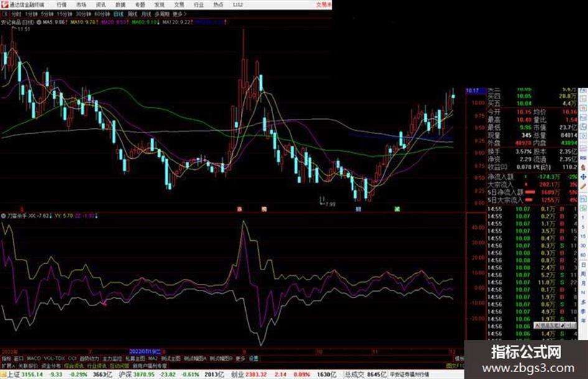Viewport: 588px width, 379px height.
Task: Open the 资金分布 panel tab
Action: click(51, 365)
